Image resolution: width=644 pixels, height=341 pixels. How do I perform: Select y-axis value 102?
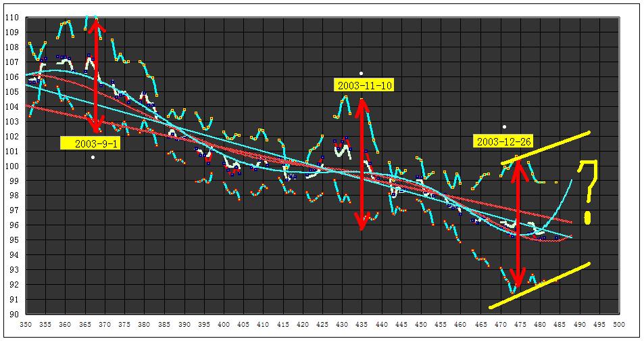12,137
